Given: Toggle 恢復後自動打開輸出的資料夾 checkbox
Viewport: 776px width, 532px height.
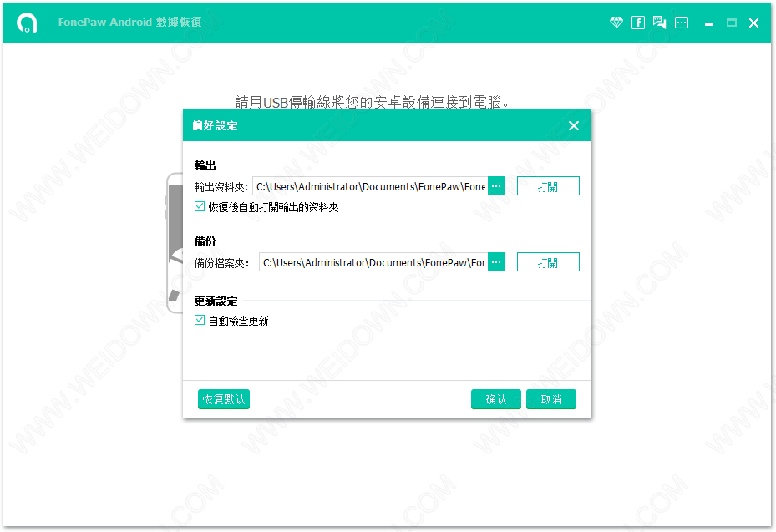Looking at the screenshot, I should click(200, 206).
